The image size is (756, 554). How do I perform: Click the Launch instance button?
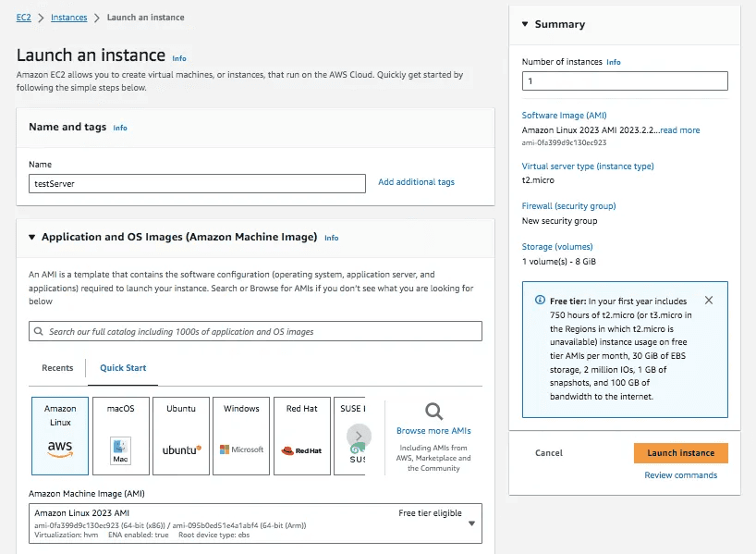click(x=681, y=452)
